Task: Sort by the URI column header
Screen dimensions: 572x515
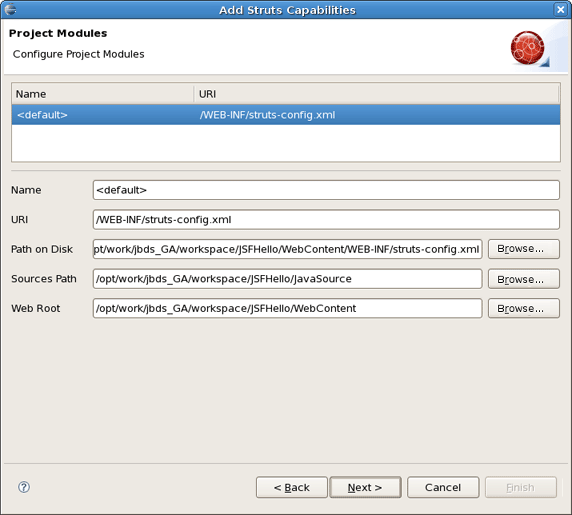Action: click(376, 94)
